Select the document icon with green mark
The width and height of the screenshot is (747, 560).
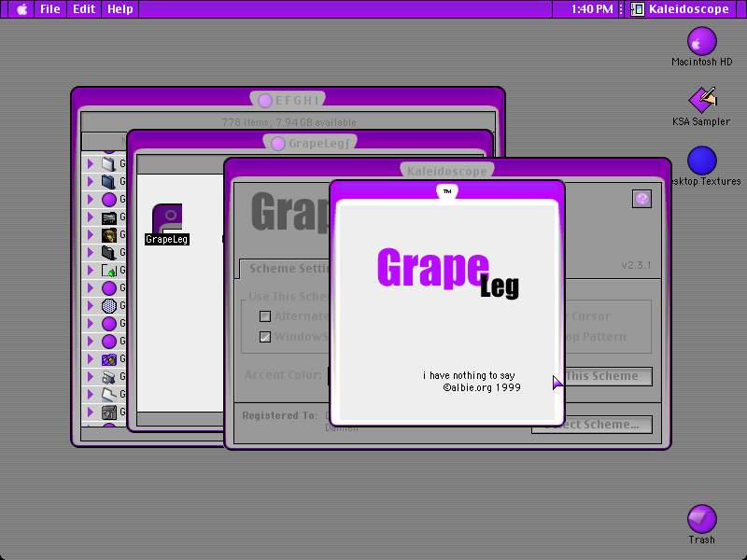108,271
